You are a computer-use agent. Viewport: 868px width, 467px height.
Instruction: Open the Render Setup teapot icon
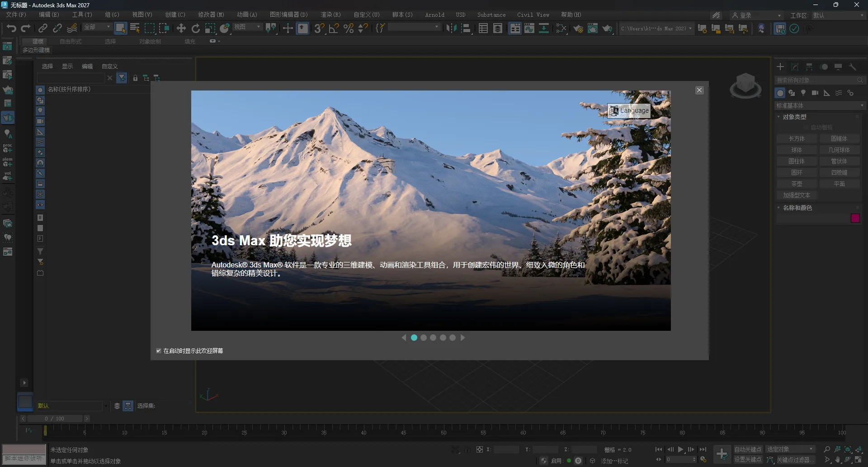coord(578,29)
